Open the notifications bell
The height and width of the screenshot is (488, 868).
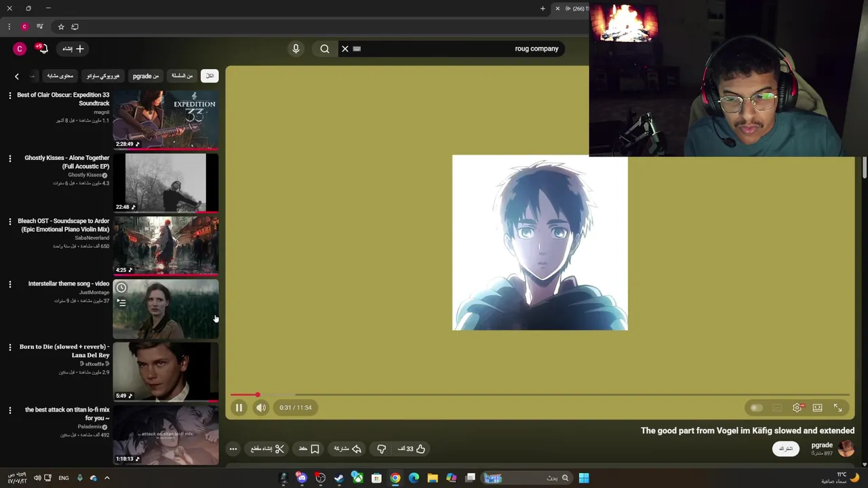42,49
